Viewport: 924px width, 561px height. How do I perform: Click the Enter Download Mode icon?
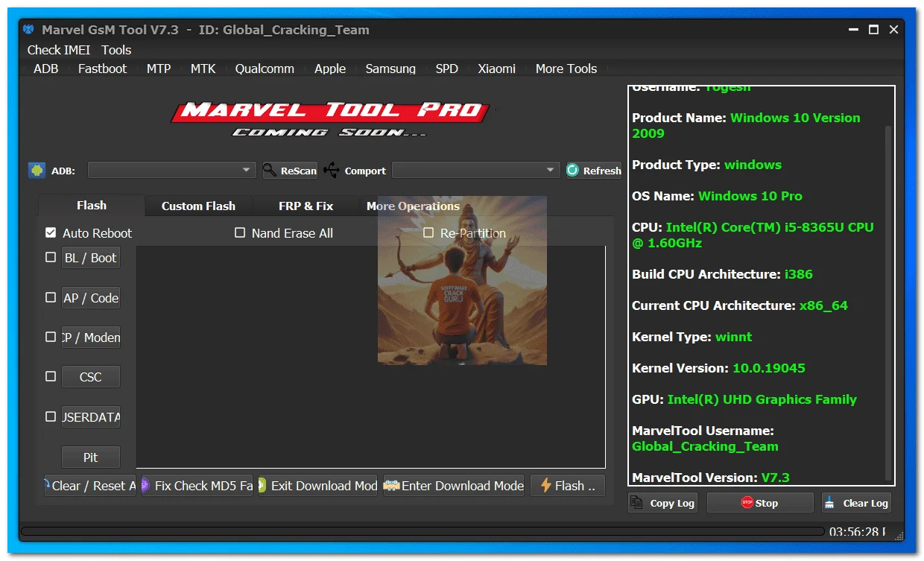(x=392, y=486)
